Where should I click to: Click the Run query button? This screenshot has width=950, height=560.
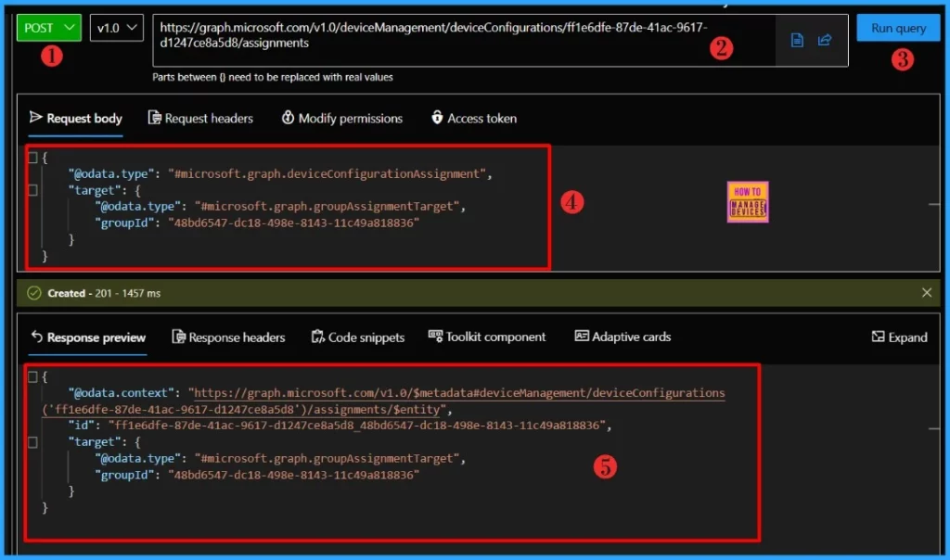point(898,28)
